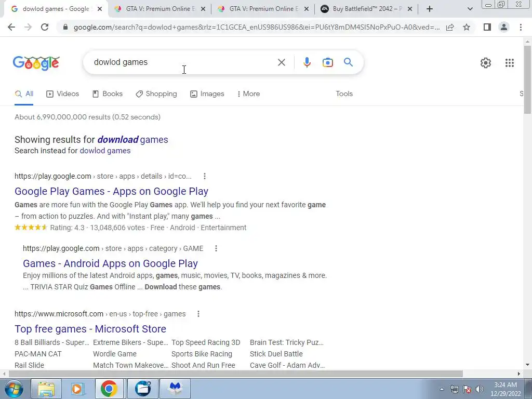Go to Google home via logo
The height and width of the screenshot is (399, 532).
[x=36, y=63]
